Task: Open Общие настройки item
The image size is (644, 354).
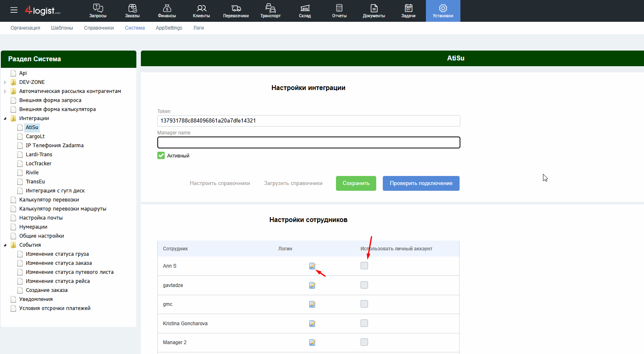Action: [41, 236]
